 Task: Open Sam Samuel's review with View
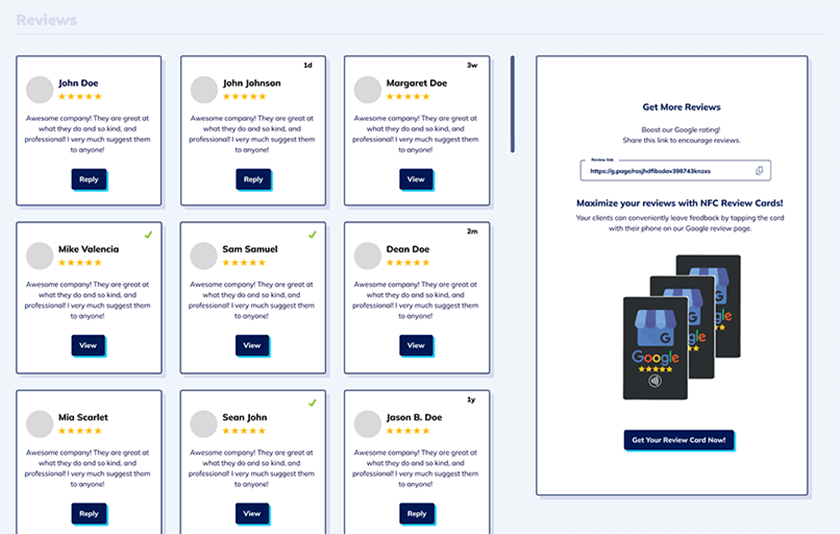(x=252, y=345)
